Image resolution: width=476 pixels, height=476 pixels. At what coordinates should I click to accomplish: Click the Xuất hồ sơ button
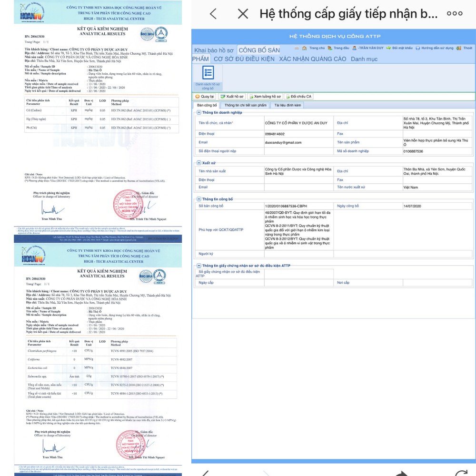click(x=232, y=96)
